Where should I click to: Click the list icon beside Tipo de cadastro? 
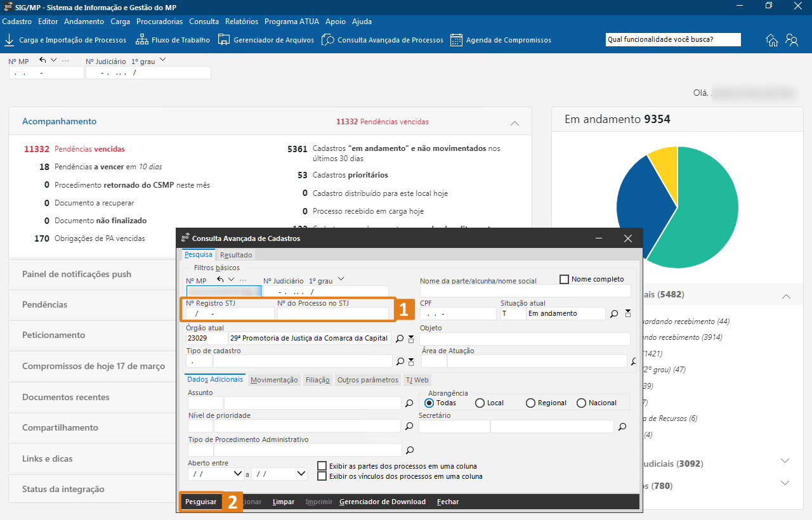click(x=410, y=361)
